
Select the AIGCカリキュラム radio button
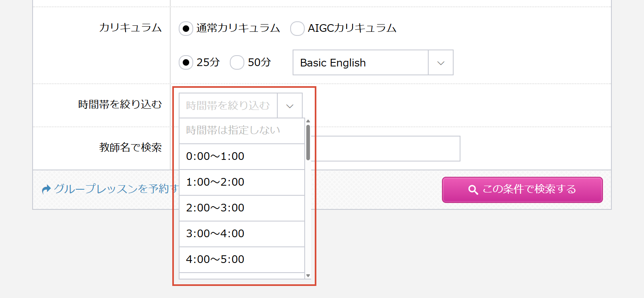(297, 29)
